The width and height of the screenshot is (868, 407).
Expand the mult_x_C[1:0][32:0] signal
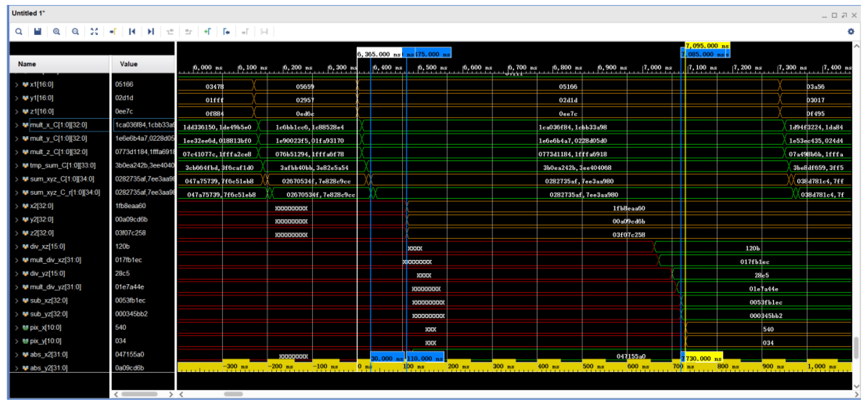click(16, 125)
